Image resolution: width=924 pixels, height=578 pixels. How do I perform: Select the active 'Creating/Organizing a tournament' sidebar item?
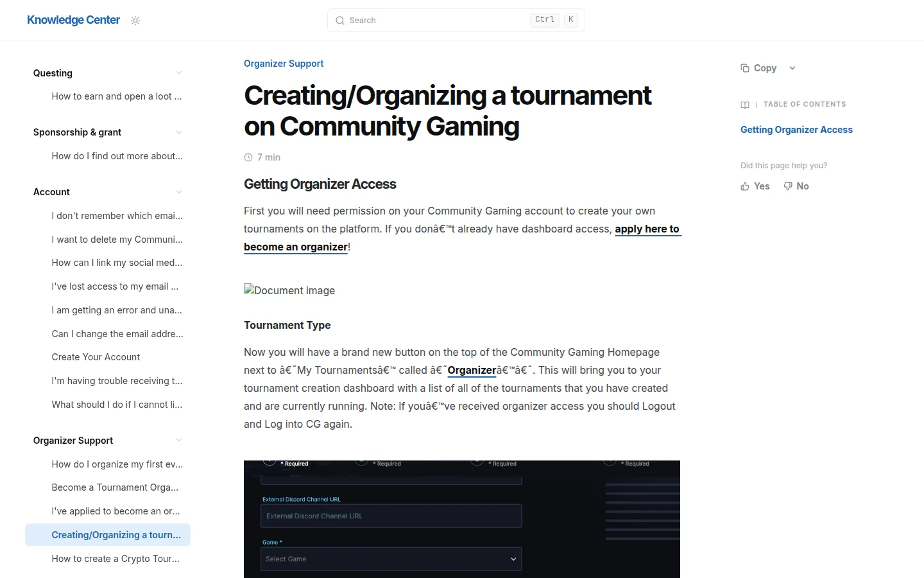pos(108,535)
